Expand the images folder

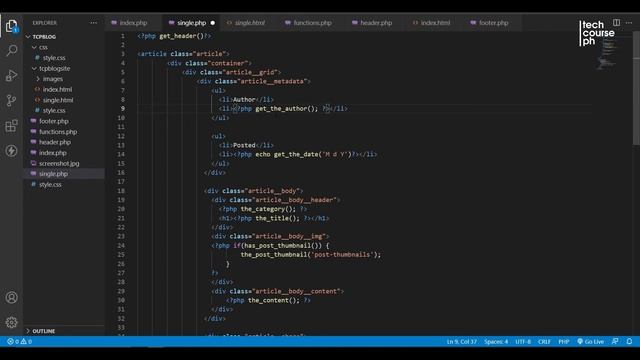click(64, 79)
